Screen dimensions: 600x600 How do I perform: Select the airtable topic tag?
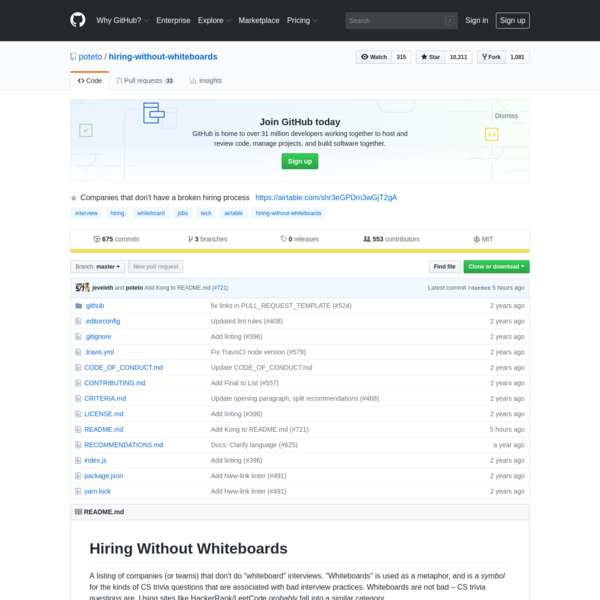click(x=233, y=213)
